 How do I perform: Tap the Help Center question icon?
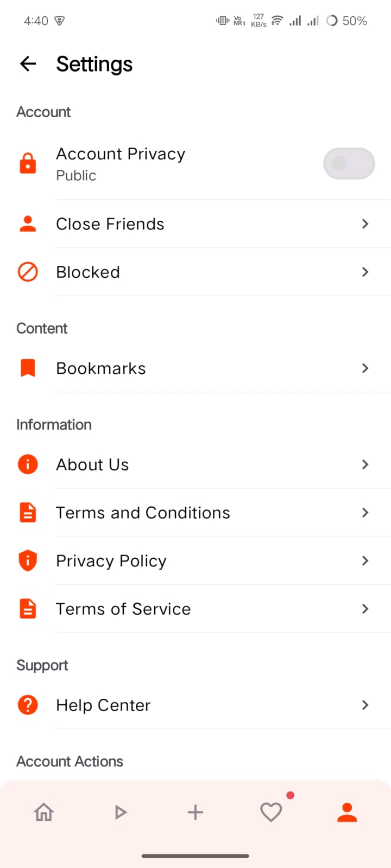(x=28, y=705)
